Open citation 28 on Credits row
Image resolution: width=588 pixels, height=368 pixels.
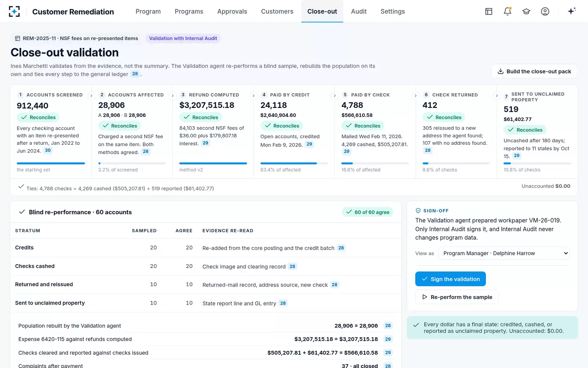[x=341, y=248]
